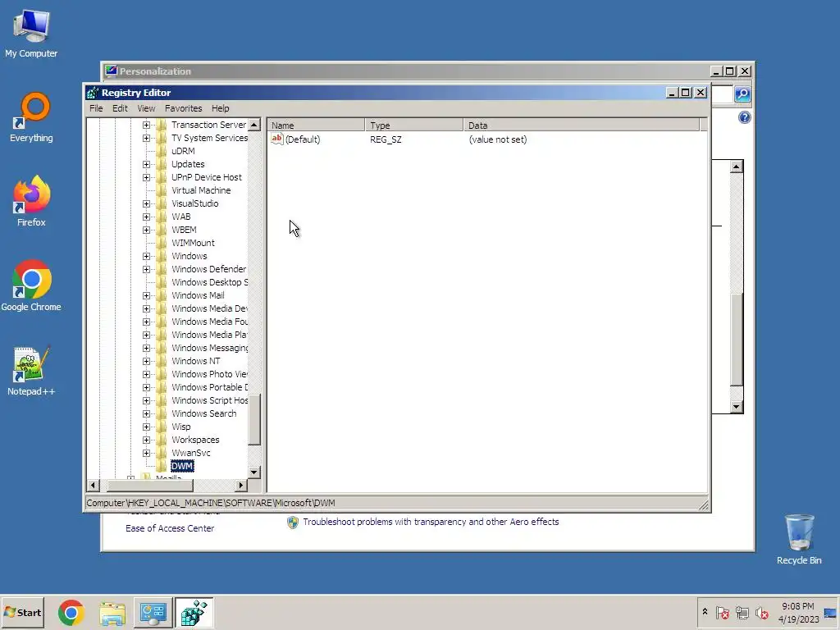Open the My Computer desktop icon
Image resolution: width=840 pixels, height=630 pixels.
click(x=31, y=33)
